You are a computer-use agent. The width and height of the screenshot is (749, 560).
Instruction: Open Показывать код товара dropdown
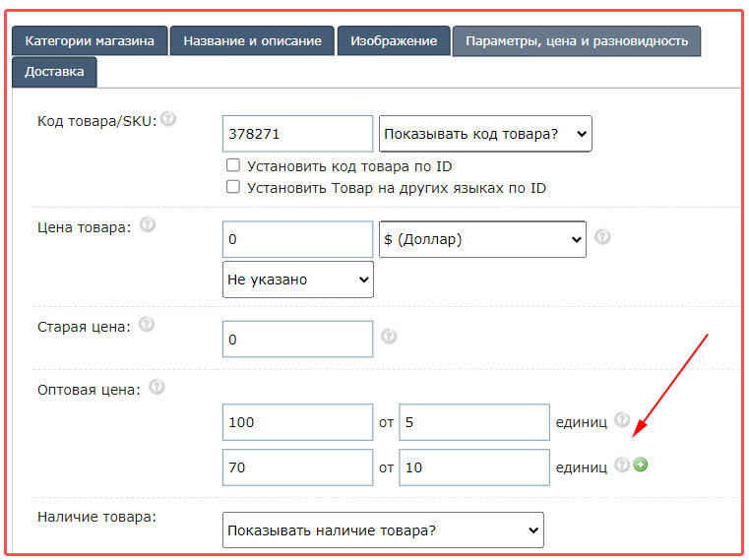click(x=485, y=134)
